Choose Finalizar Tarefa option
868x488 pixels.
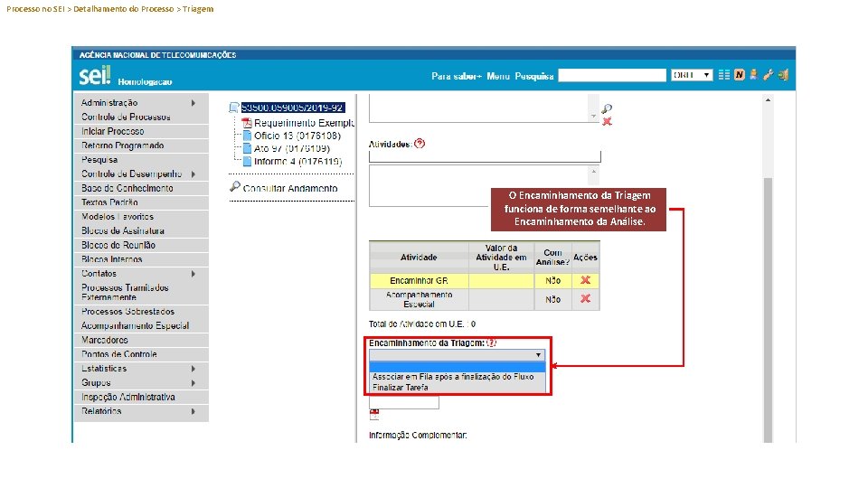click(x=400, y=388)
